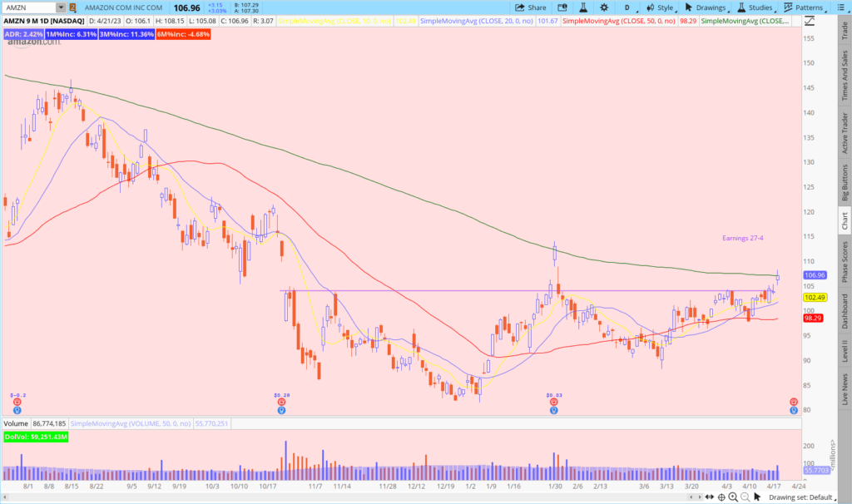The image size is (852, 504).
Task: Click the red earnings icon under $0.28
Action: coord(281,402)
